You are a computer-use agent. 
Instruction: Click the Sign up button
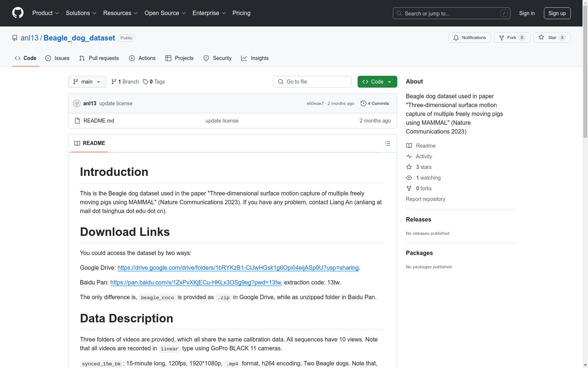(x=557, y=13)
